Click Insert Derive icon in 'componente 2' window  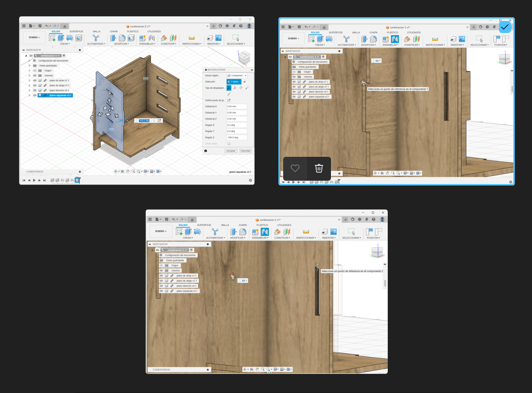click(325, 232)
